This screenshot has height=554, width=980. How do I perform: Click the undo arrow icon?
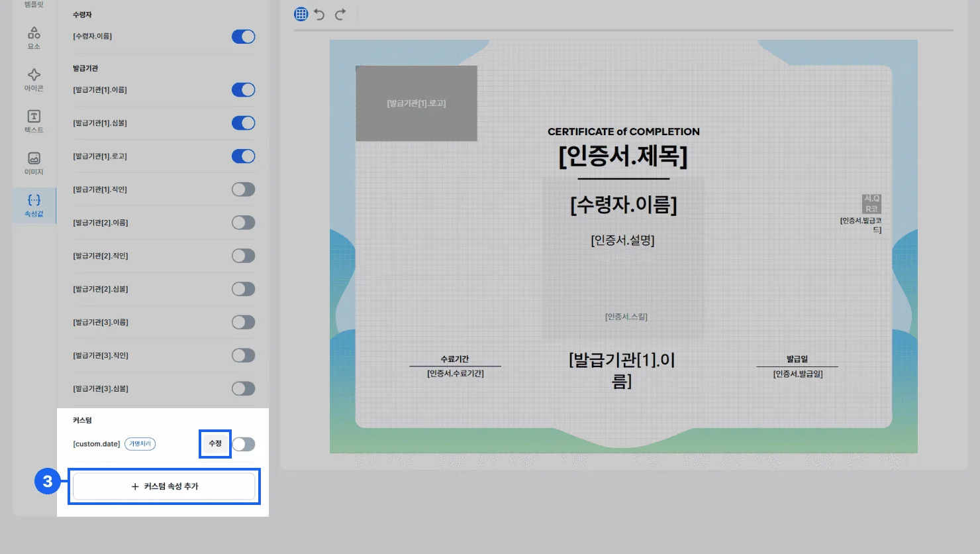(x=320, y=14)
